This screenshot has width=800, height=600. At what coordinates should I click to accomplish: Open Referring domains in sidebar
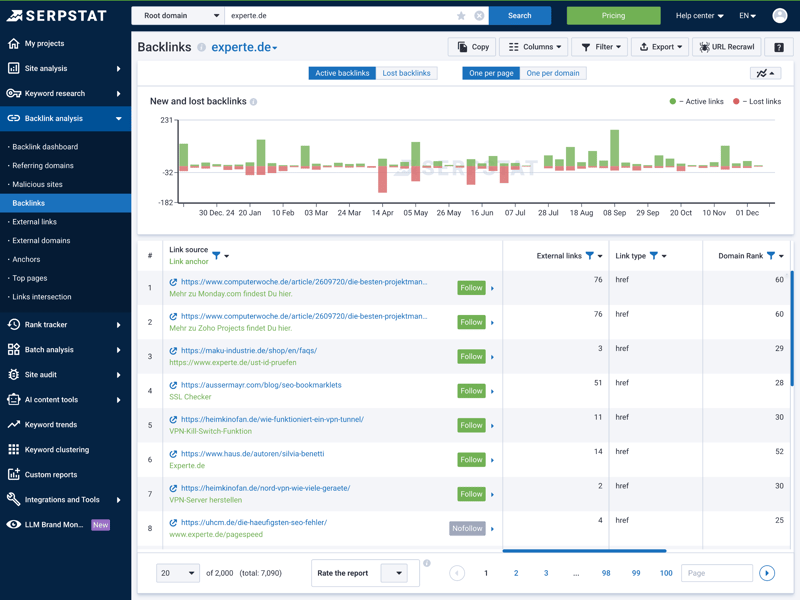point(43,165)
